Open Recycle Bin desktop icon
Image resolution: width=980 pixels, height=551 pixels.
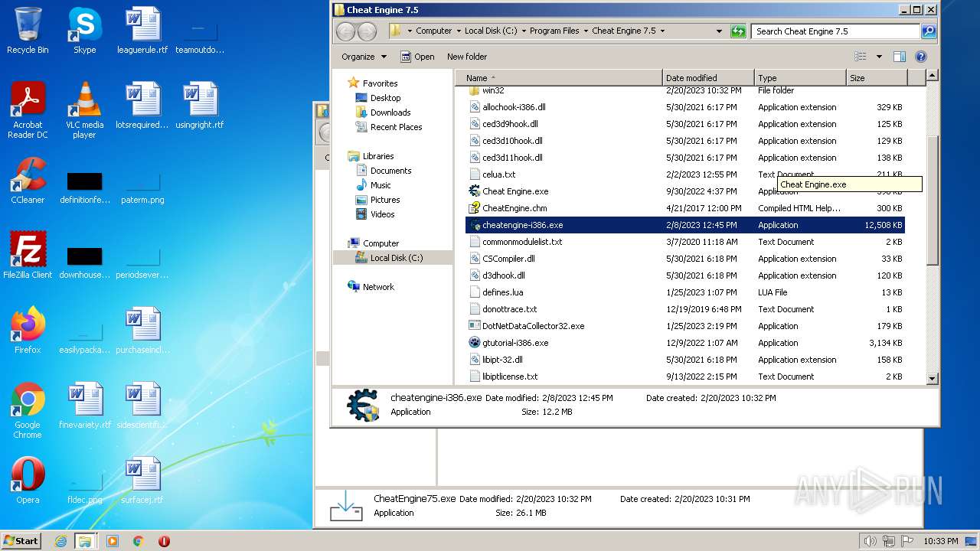(x=28, y=31)
